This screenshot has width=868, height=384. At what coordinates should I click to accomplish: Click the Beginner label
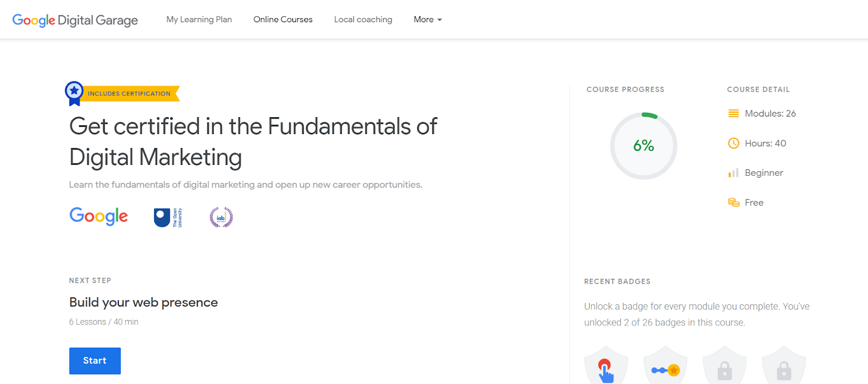point(764,173)
